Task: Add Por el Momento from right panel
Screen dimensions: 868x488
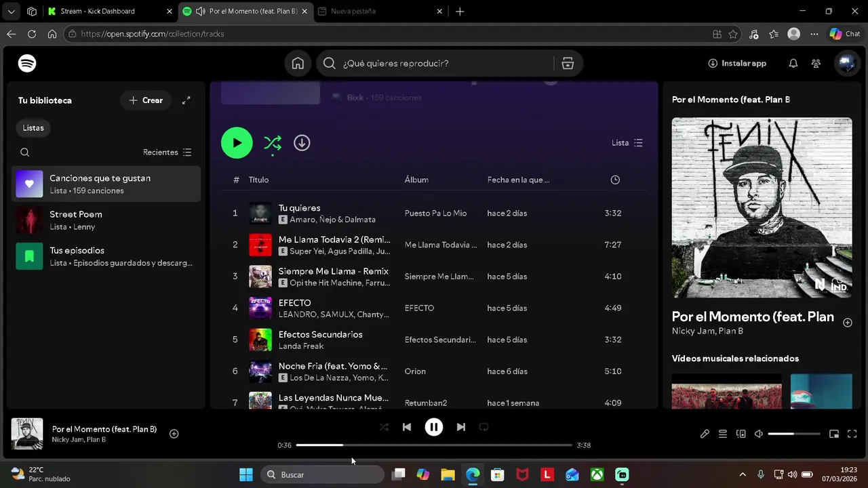Action: click(848, 323)
